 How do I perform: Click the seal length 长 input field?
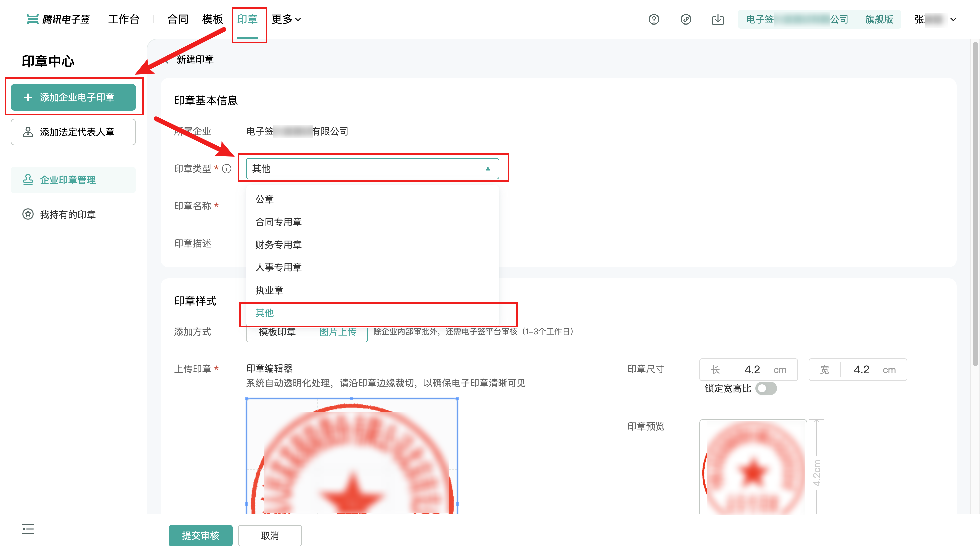pyautogui.click(x=748, y=369)
